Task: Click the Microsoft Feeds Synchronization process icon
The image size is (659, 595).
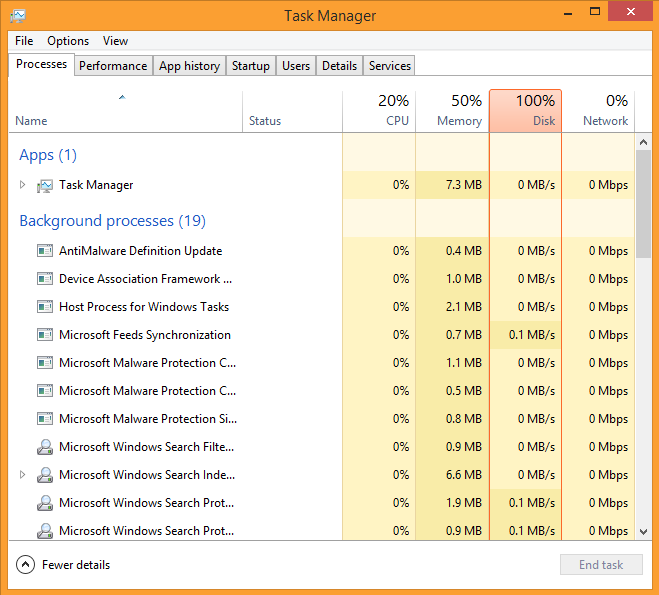Action: click(45, 335)
